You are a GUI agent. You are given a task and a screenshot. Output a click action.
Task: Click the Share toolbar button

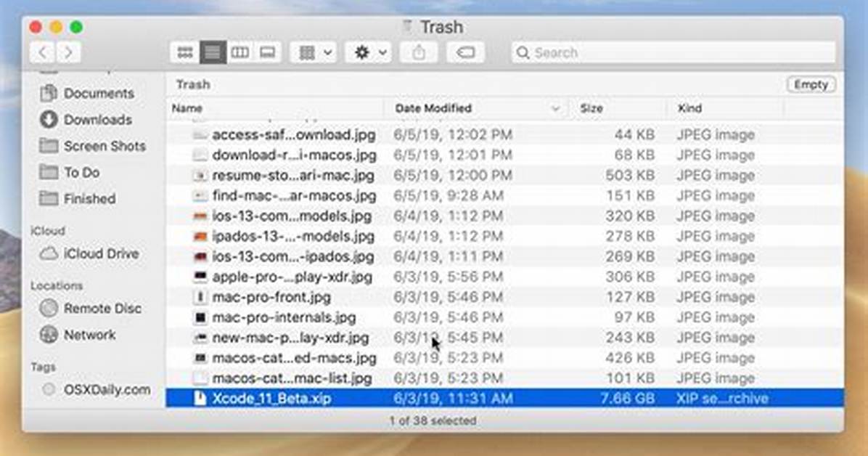(419, 52)
